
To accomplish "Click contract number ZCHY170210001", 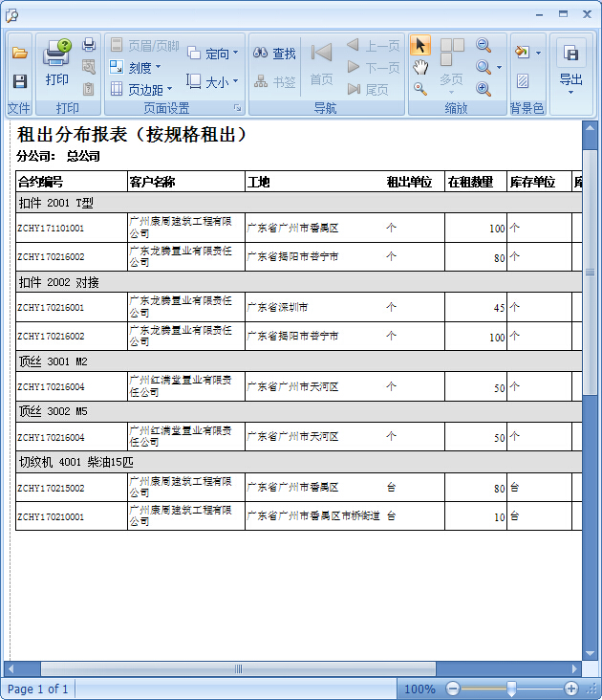I will 51,516.
